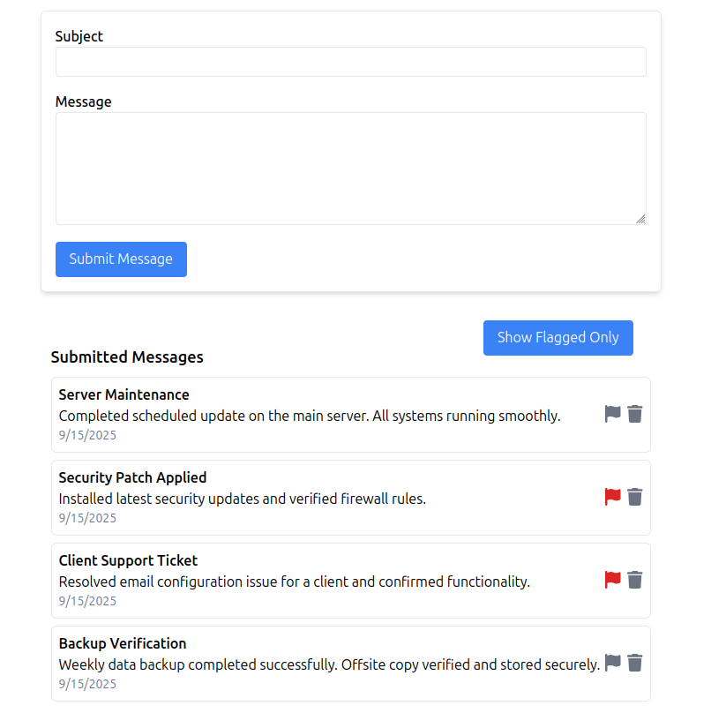Flag the Server Maintenance message
Viewport: 711px width, 728px height.
[x=612, y=414]
